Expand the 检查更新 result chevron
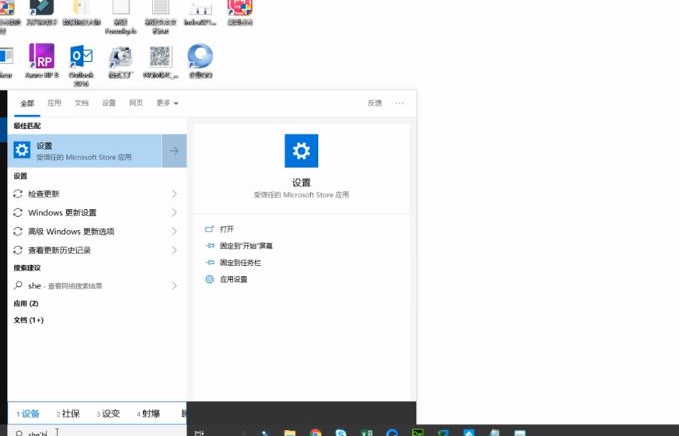Image resolution: width=679 pixels, height=436 pixels. coord(174,194)
